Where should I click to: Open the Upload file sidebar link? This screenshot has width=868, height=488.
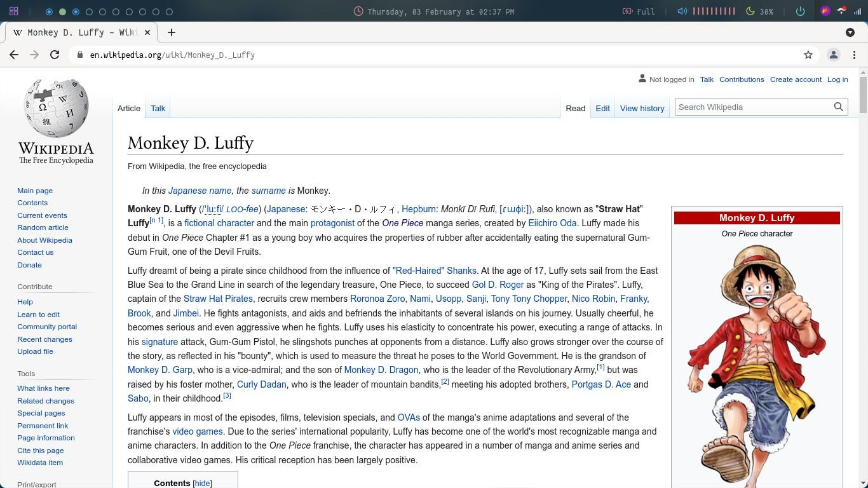(35, 351)
